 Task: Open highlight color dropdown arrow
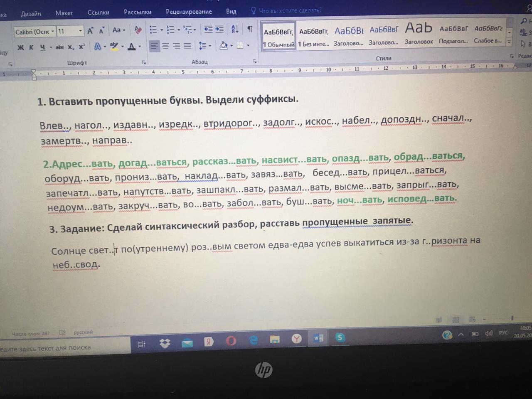122,47
